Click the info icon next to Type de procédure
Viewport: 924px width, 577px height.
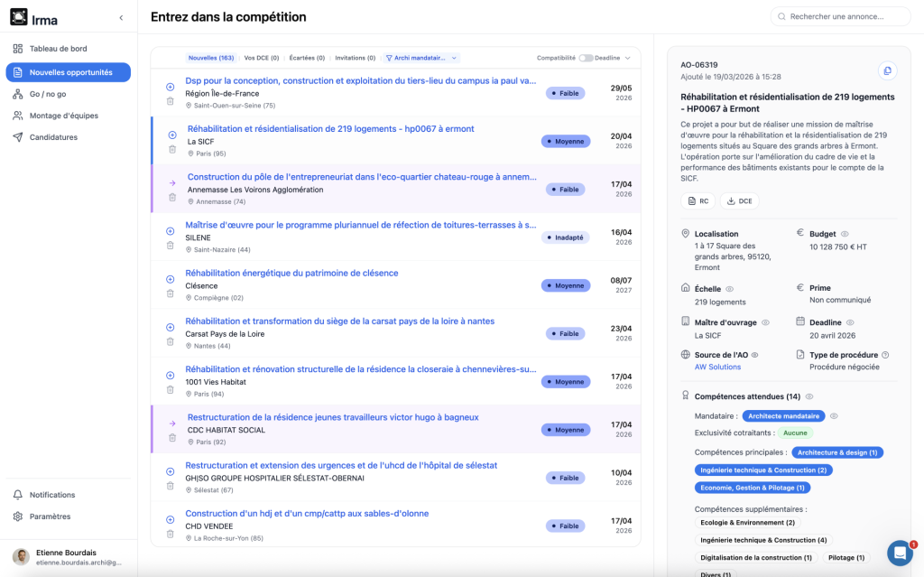point(885,355)
